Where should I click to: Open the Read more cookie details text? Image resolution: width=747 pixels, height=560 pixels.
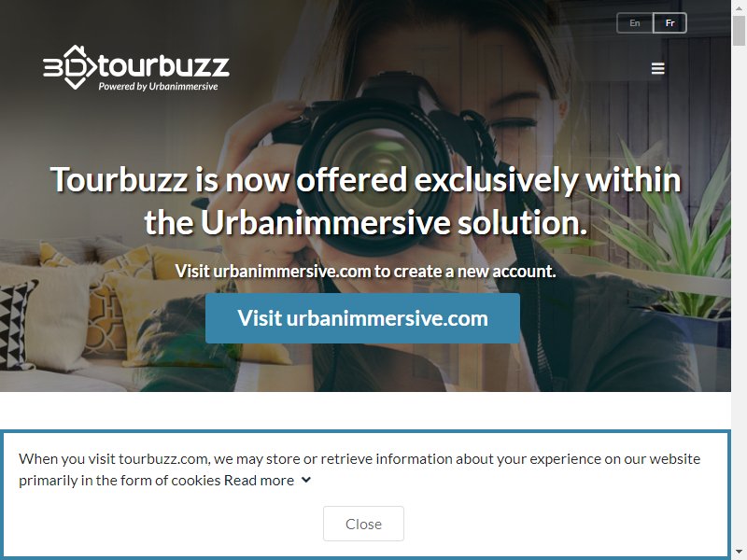(x=260, y=480)
